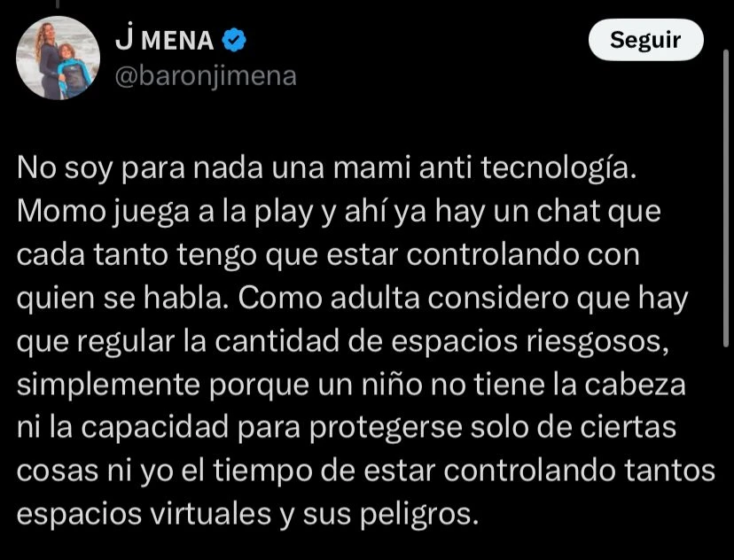
Task: Open the J MENA profile picture
Action: click(x=58, y=58)
